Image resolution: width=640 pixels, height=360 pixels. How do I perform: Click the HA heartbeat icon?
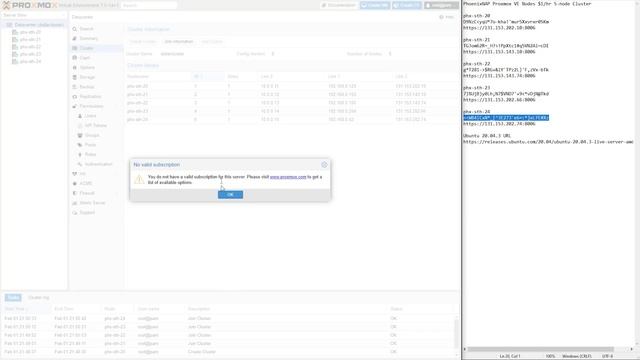pos(75,174)
